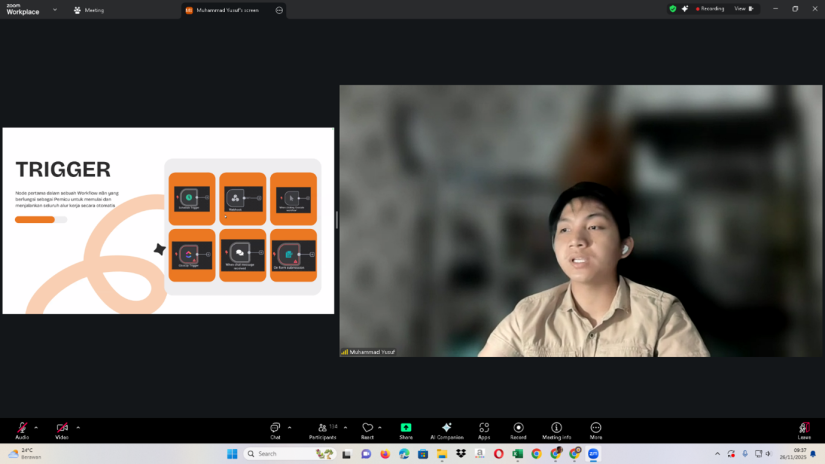Start camera using the Video button
Image resolution: width=825 pixels, height=464 pixels.
click(62, 428)
